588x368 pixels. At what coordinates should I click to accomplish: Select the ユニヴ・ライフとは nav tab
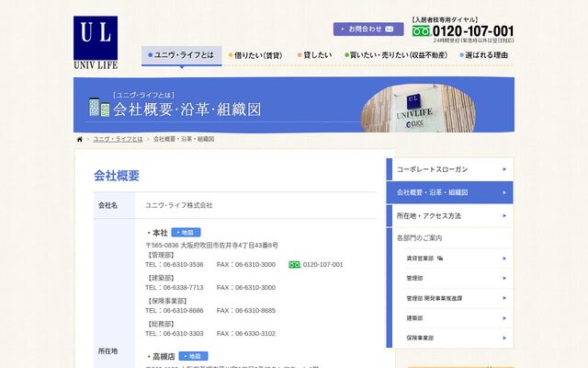(x=182, y=55)
